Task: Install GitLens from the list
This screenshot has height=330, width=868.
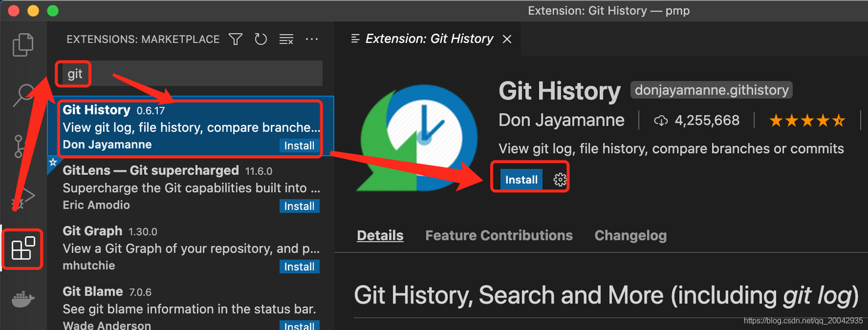Action: click(x=299, y=207)
